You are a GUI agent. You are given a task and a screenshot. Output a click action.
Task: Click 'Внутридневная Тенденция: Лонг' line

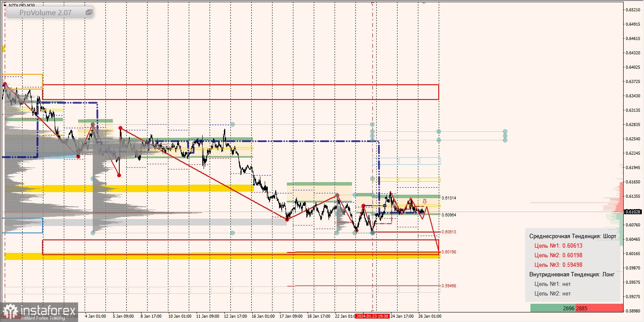pyautogui.click(x=572, y=274)
